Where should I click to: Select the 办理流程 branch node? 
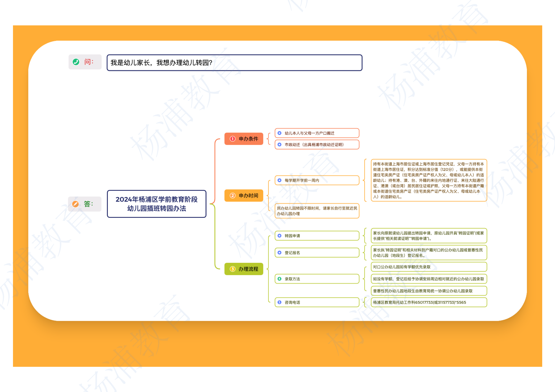[244, 269]
